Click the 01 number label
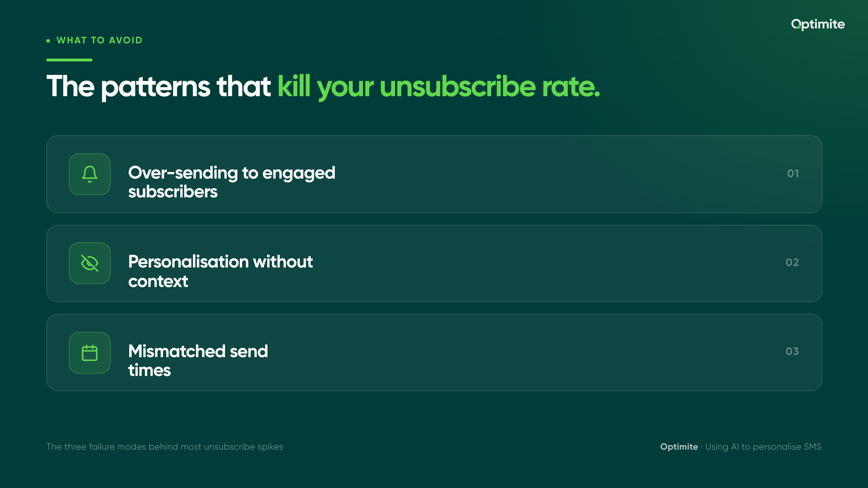The height and width of the screenshot is (488, 868). pos(793,174)
